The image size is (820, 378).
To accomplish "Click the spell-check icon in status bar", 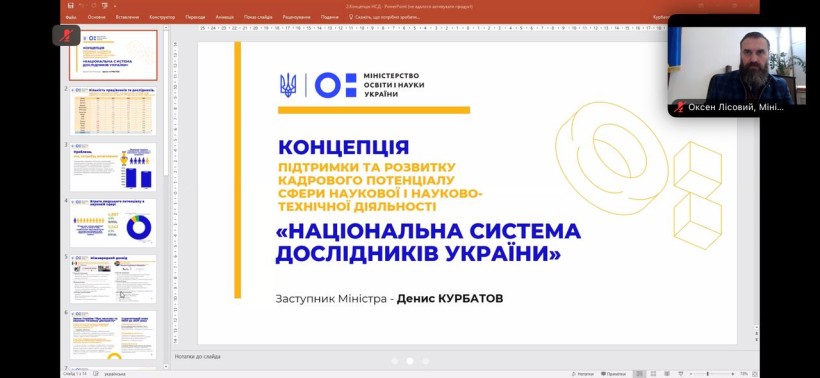I will [x=96, y=374].
